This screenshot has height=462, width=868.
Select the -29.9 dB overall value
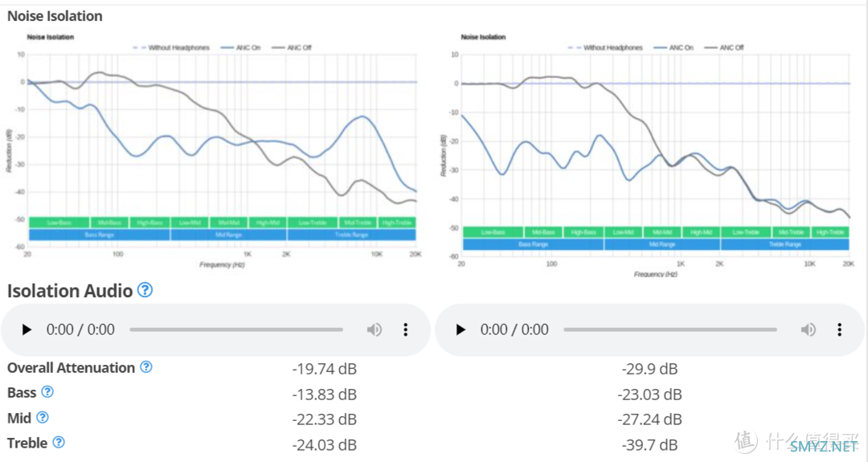(x=649, y=369)
